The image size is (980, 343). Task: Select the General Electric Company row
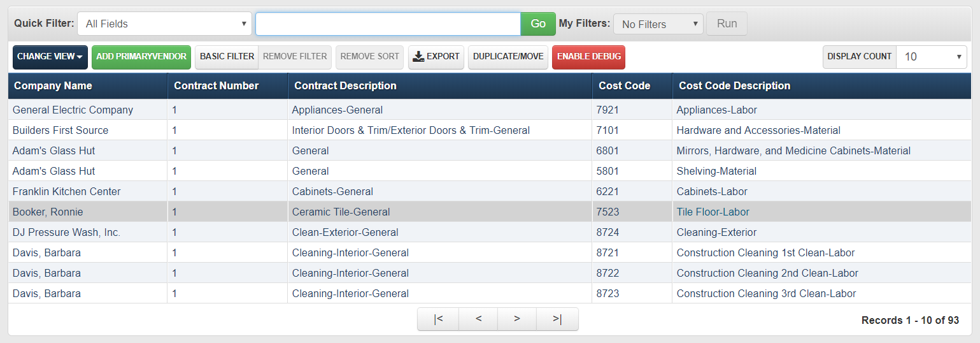point(73,110)
